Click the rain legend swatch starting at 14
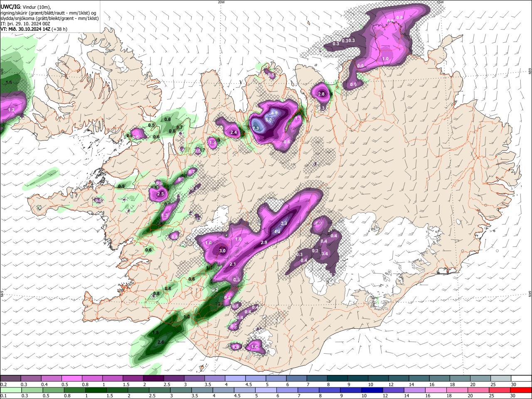 point(415,390)
